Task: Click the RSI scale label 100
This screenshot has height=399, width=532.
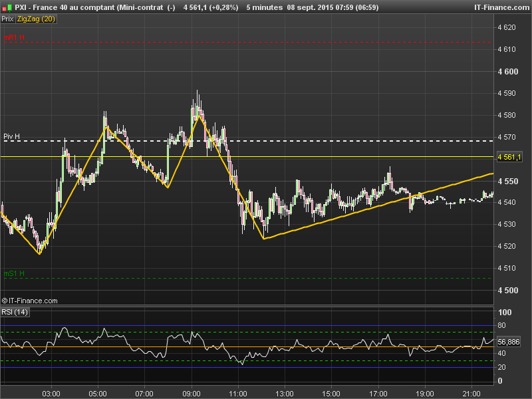Action: tap(505, 312)
